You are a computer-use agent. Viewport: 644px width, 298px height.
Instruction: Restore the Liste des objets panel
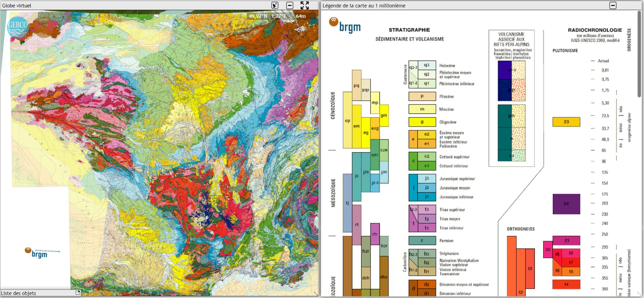78,293
